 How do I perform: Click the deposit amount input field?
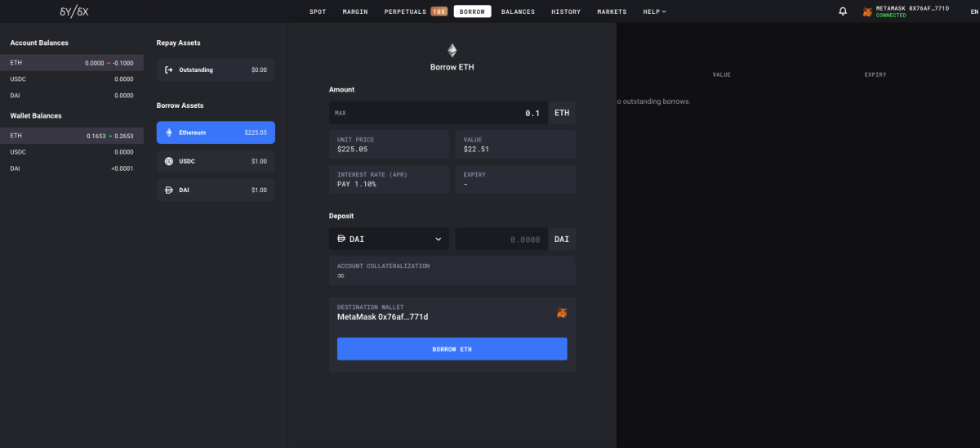click(500, 240)
